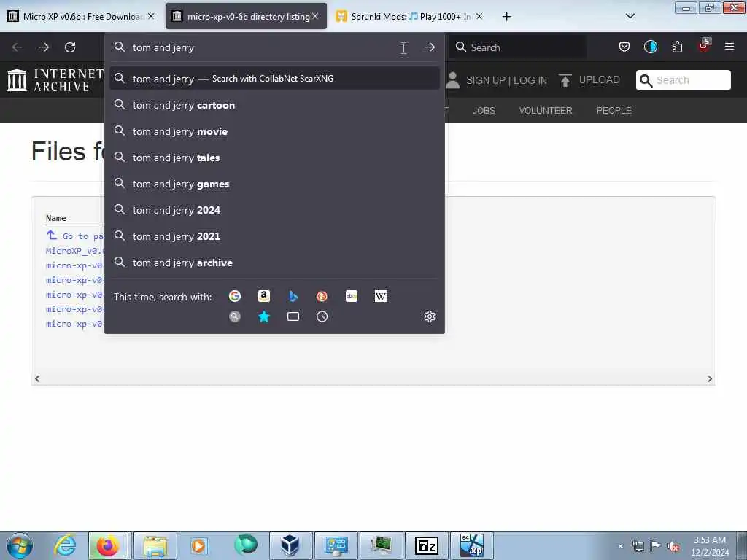Search history with the clock icon

[322, 316]
